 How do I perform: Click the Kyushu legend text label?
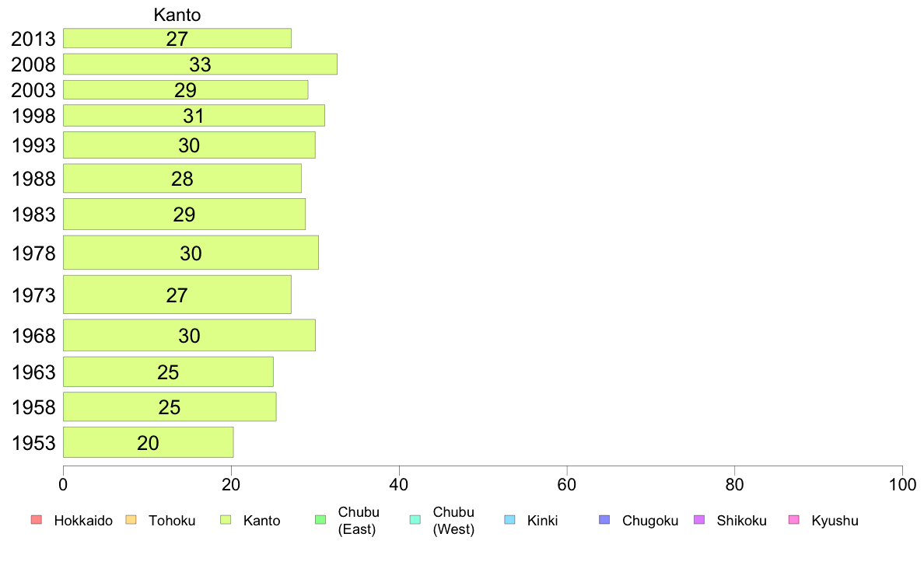tap(835, 521)
